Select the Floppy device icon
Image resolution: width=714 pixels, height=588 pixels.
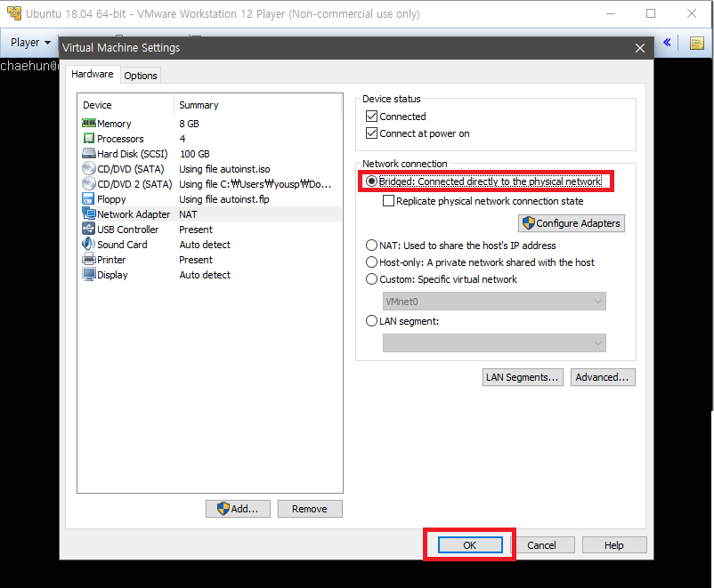point(88,199)
